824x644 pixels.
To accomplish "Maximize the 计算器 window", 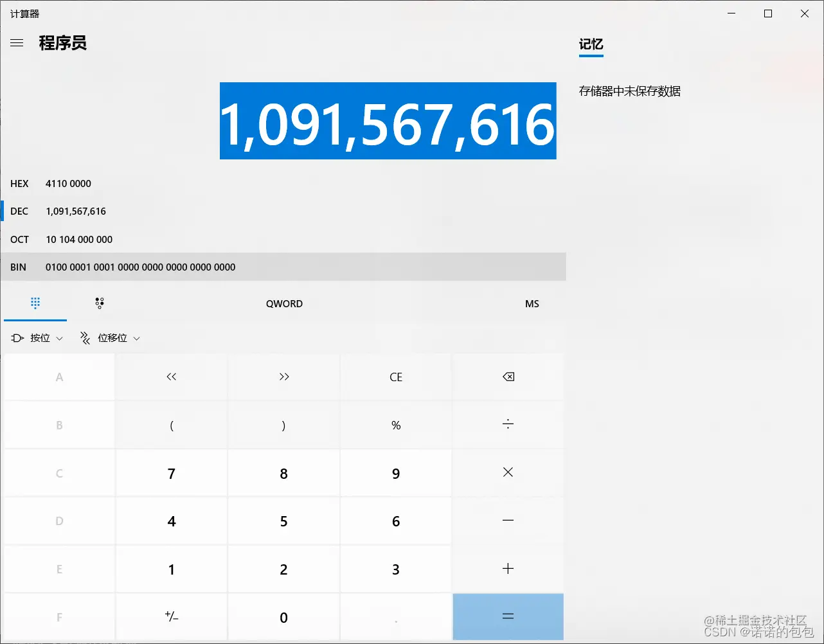I will click(x=768, y=13).
